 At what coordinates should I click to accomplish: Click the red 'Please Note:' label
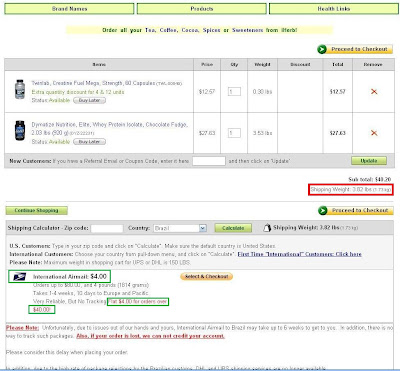pos(22,328)
